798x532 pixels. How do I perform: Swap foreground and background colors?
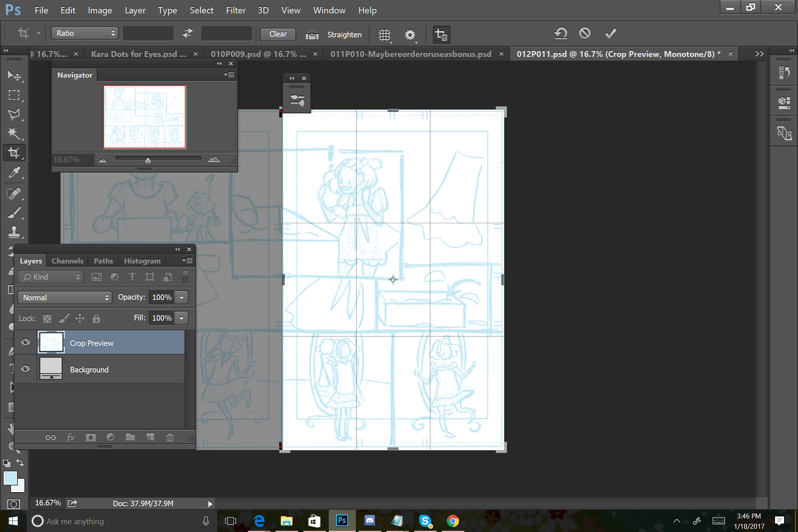20,463
